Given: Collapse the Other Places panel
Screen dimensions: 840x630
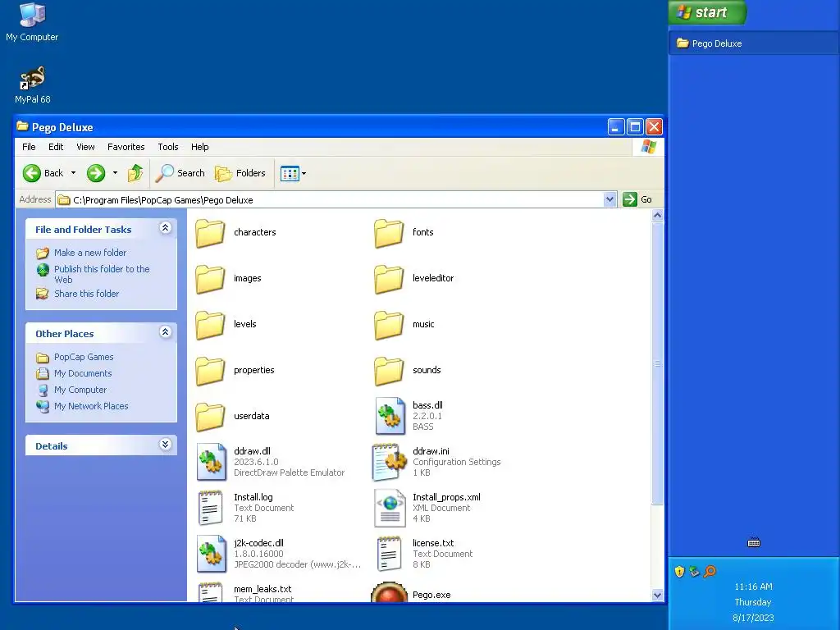Looking at the screenshot, I should [165, 332].
